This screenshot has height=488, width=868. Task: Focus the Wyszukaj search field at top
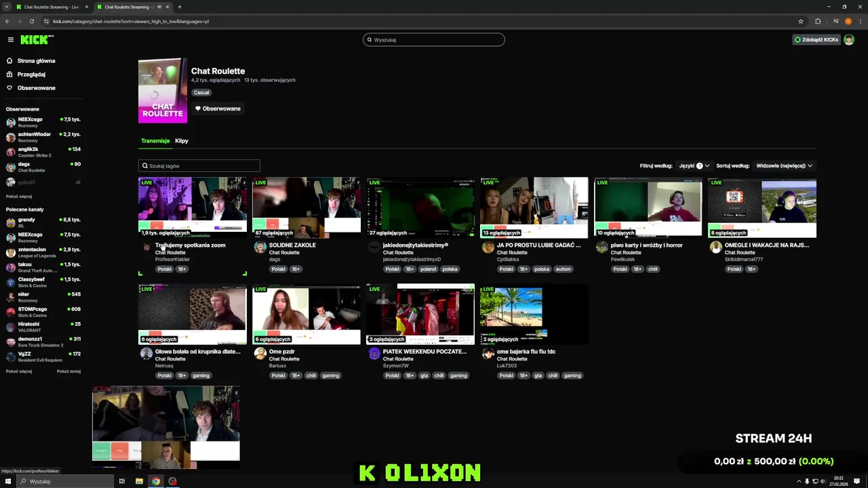pos(434,40)
